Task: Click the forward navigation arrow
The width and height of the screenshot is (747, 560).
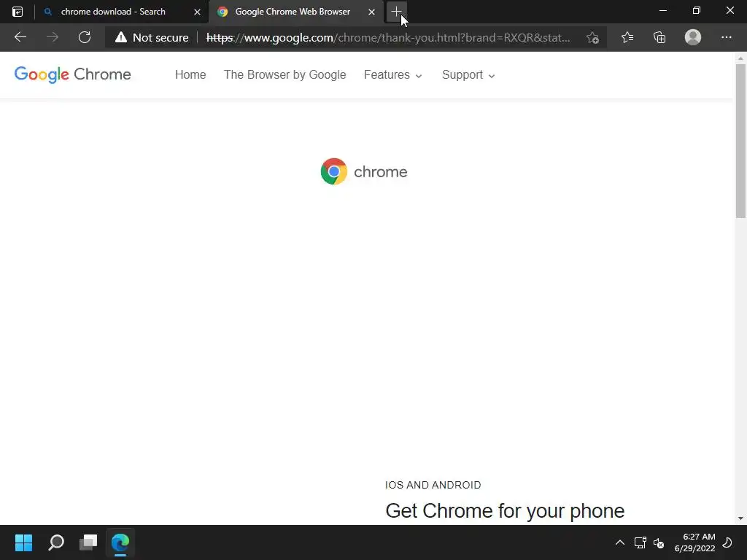Action: (x=53, y=37)
